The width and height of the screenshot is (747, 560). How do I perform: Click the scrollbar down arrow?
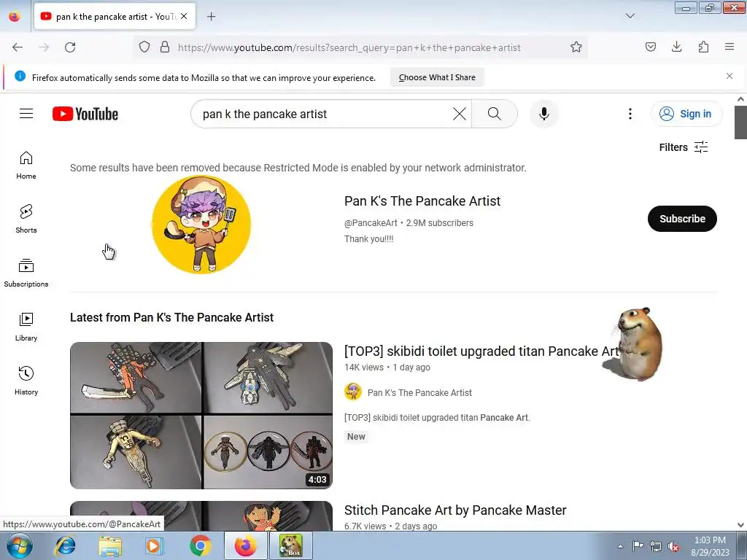740,525
